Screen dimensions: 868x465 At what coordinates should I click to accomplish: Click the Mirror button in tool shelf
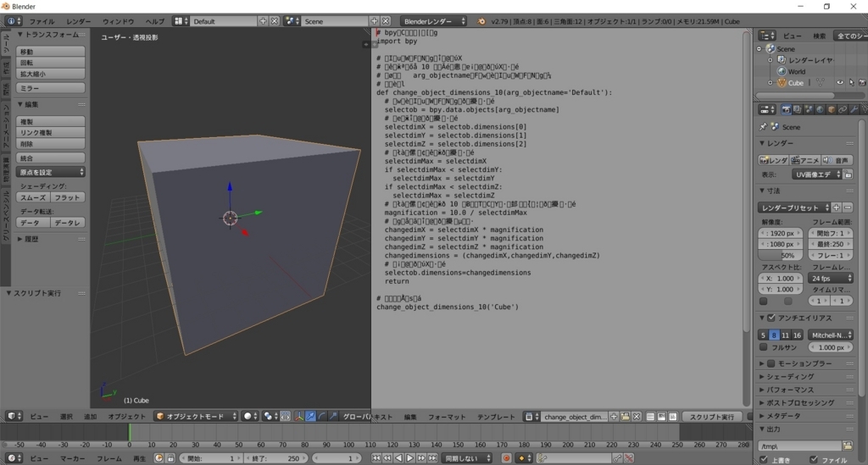[50, 88]
